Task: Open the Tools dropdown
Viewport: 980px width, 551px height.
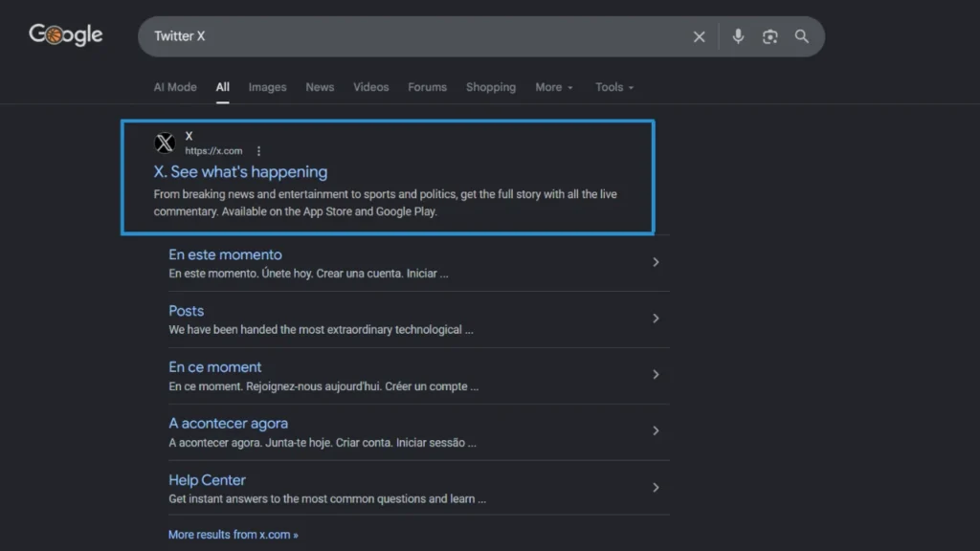Action: click(x=614, y=87)
